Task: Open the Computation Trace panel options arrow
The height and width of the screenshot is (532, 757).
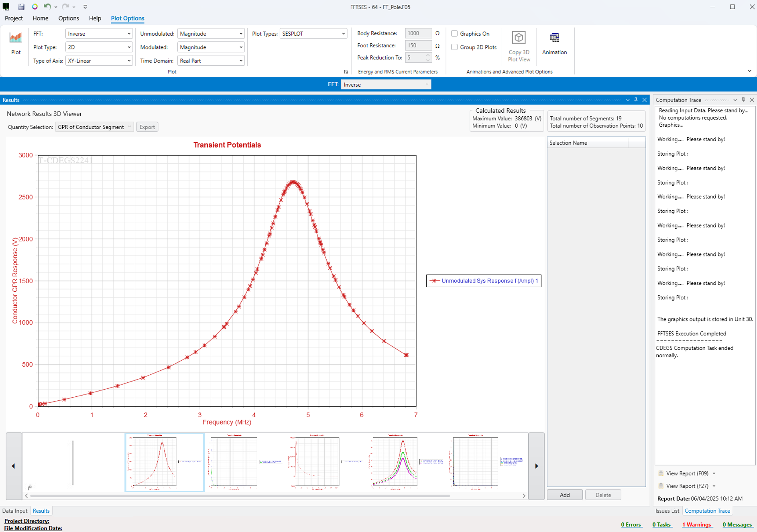Action: click(735, 100)
